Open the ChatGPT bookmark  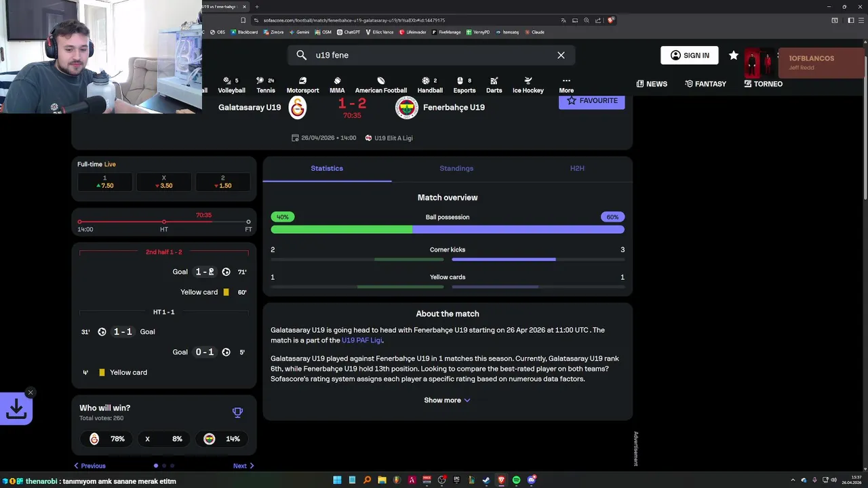point(349,32)
